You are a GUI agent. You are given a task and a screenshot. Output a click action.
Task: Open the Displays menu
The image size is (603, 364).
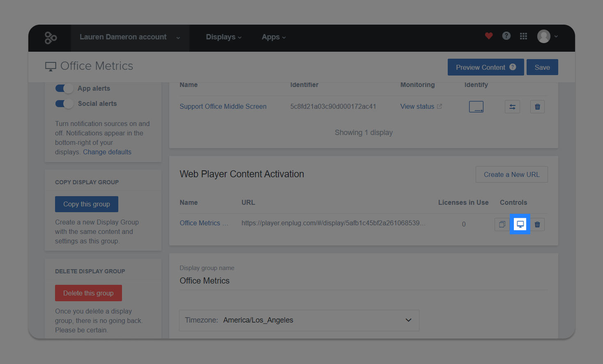pos(223,37)
